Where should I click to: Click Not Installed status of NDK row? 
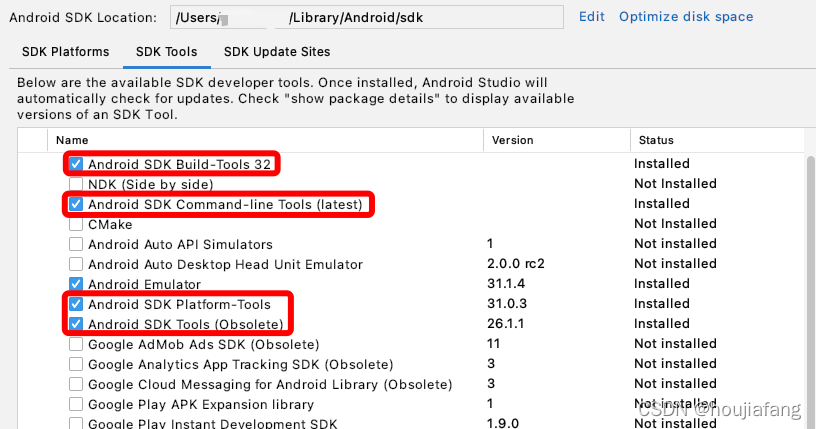pyautogui.click(x=675, y=183)
